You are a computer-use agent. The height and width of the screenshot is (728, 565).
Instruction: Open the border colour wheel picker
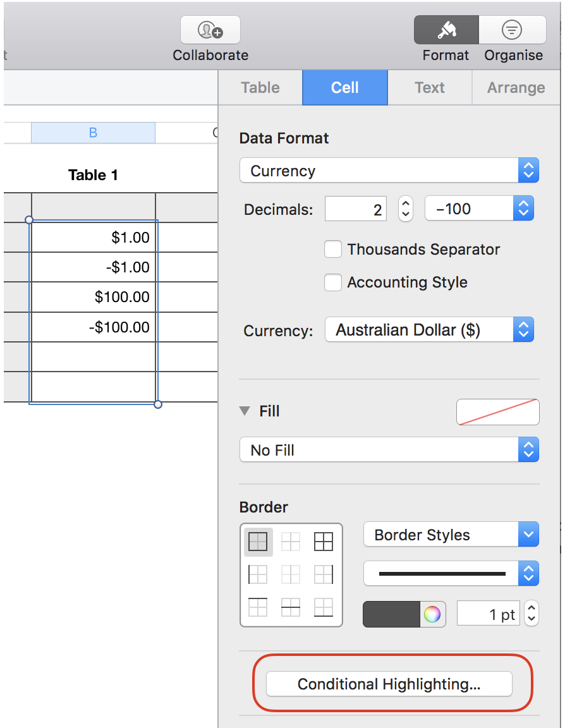(x=432, y=614)
